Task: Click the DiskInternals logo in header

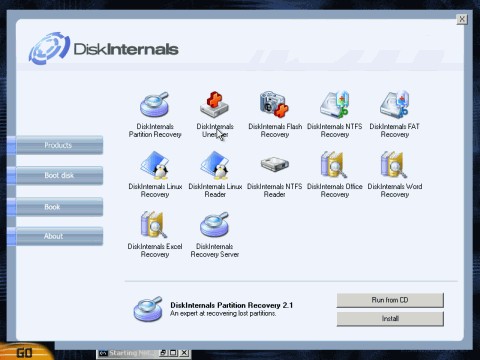Action: 103,49
